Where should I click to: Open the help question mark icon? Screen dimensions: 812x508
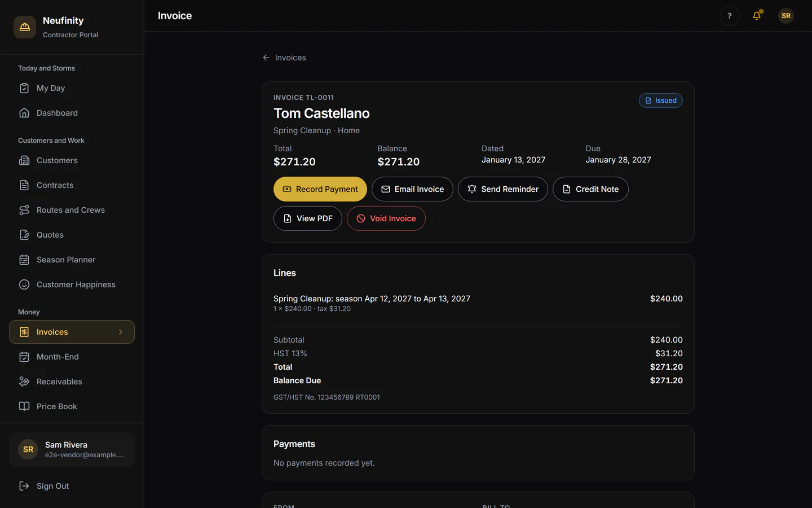click(x=730, y=16)
